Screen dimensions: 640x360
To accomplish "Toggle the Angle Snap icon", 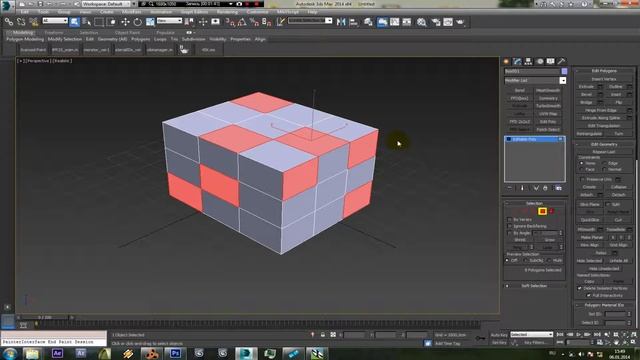I will point(242,22).
